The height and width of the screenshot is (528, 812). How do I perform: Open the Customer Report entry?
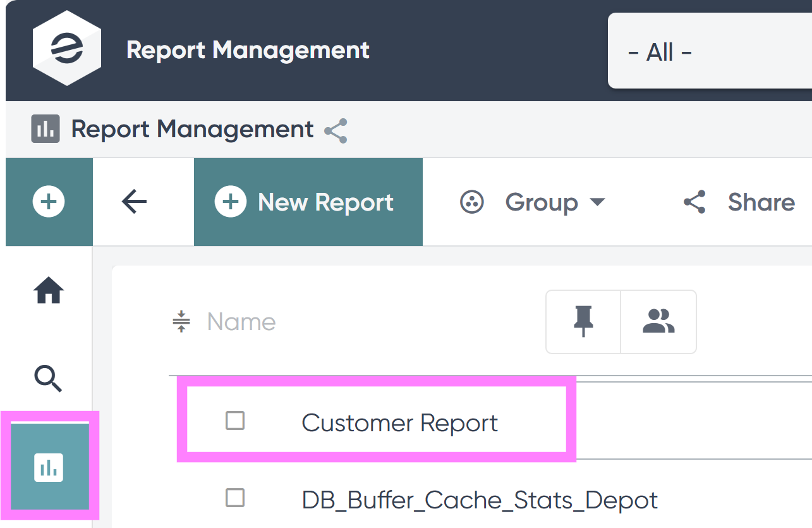tap(400, 423)
